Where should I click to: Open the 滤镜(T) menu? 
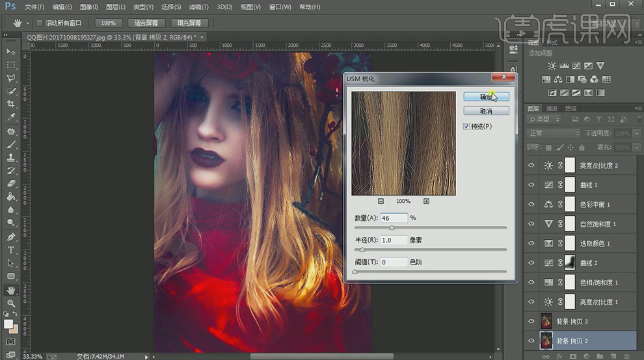tap(198, 6)
